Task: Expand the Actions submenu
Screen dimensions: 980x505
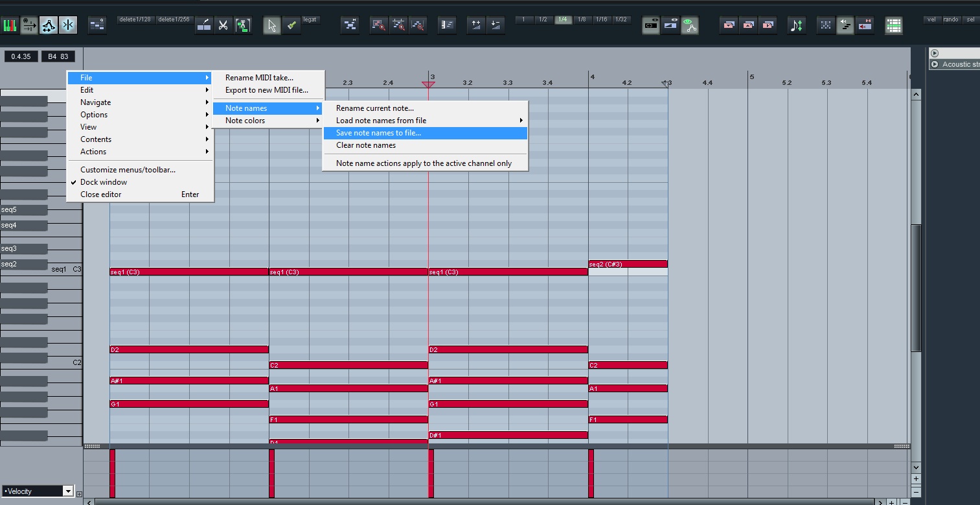Action: click(141, 152)
